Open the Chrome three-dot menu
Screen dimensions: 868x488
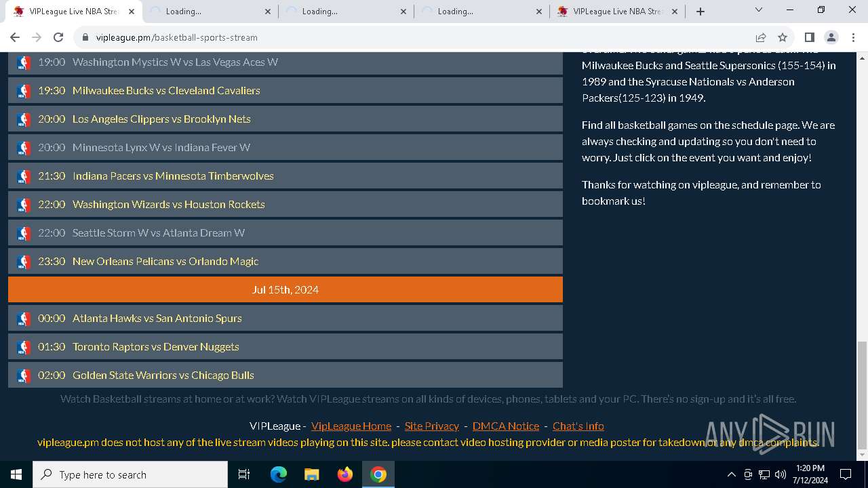pyautogui.click(x=852, y=37)
